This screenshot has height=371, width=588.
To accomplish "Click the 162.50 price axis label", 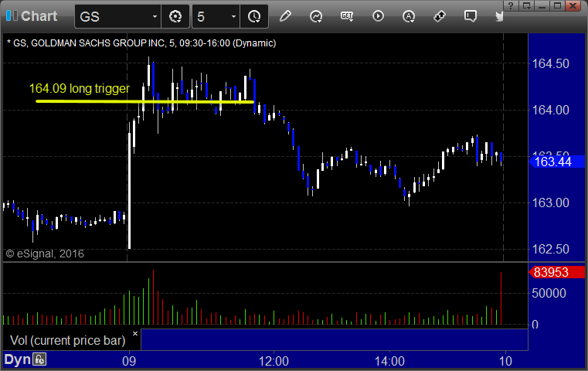I will (x=550, y=249).
